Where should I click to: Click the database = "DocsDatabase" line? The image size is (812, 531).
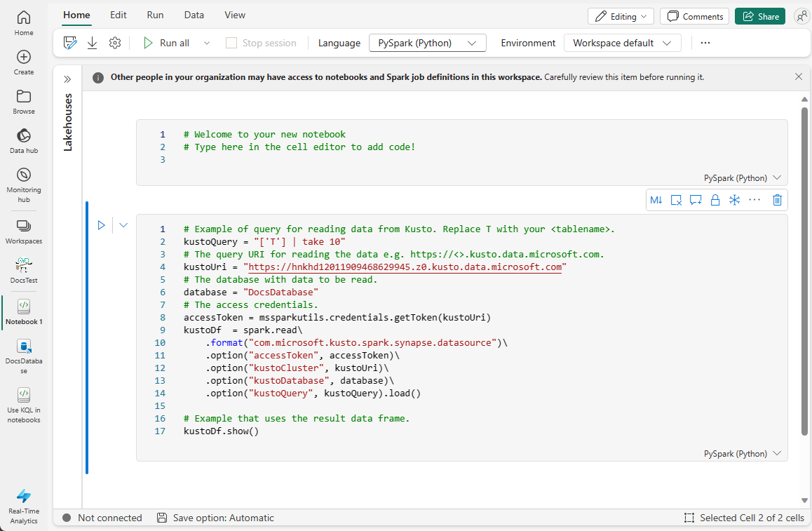250,293
